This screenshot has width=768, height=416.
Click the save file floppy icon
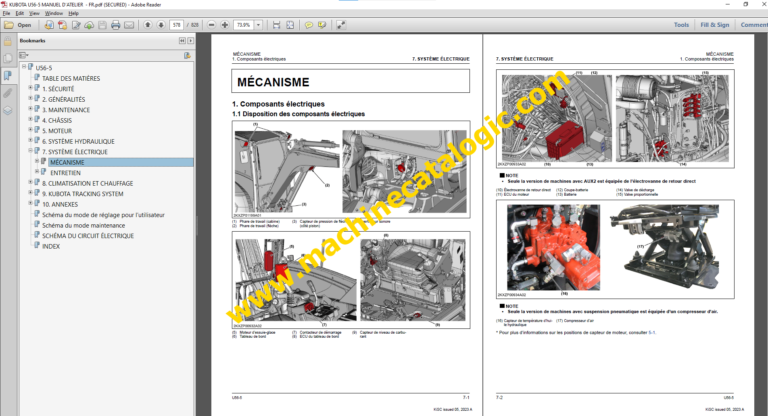click(102, 25)
